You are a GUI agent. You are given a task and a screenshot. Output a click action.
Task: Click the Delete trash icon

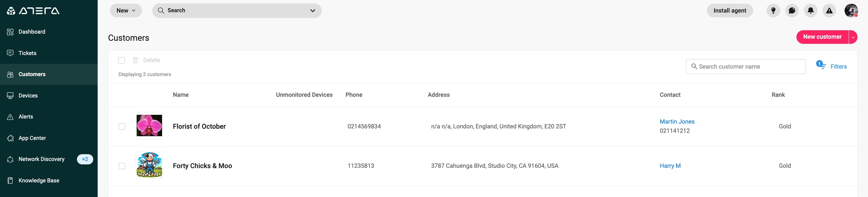[135, 60]
